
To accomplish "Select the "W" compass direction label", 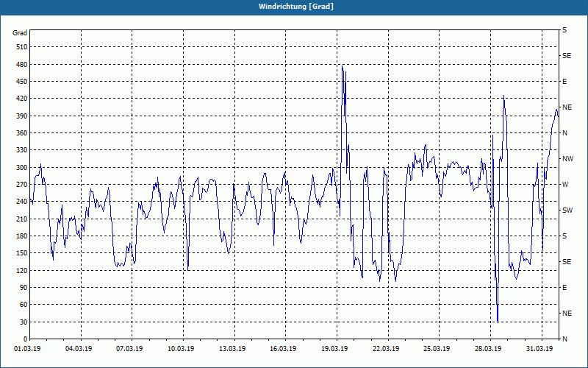I will pos(565,185).
